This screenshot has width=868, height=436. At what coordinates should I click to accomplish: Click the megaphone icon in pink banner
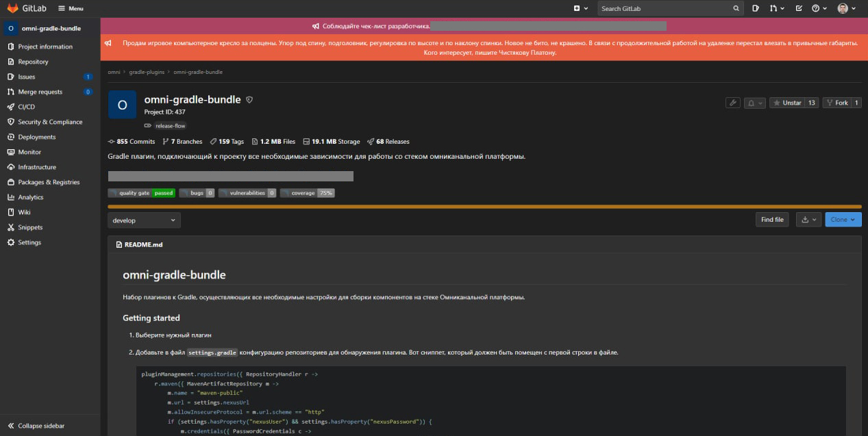(316, 26)
